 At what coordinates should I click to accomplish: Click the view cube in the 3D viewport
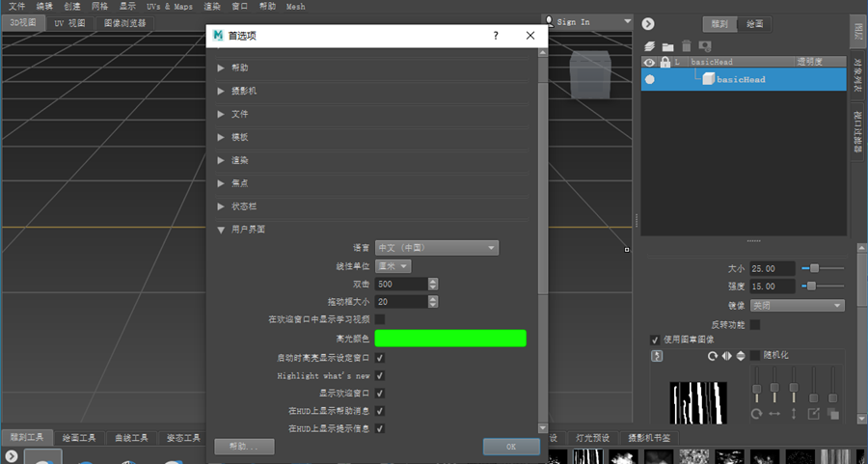[x=590, y=74]
